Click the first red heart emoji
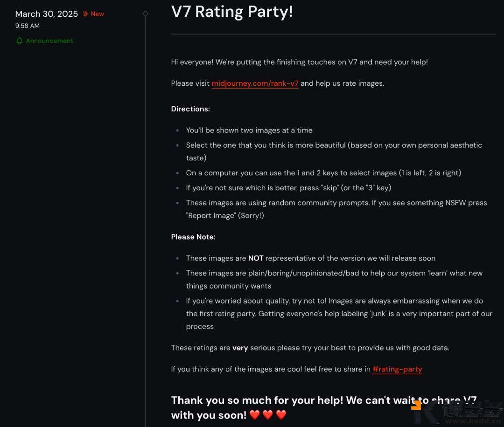Screen dimensions: 504x427 (254, 415)
